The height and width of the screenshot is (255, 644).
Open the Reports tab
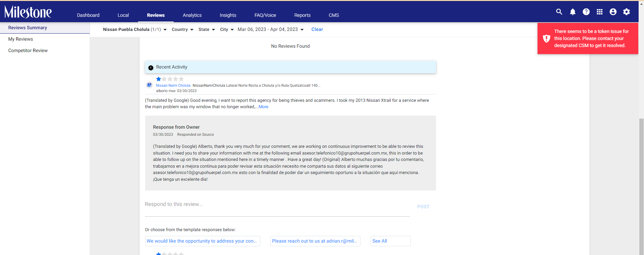click(x=302, y=15)
